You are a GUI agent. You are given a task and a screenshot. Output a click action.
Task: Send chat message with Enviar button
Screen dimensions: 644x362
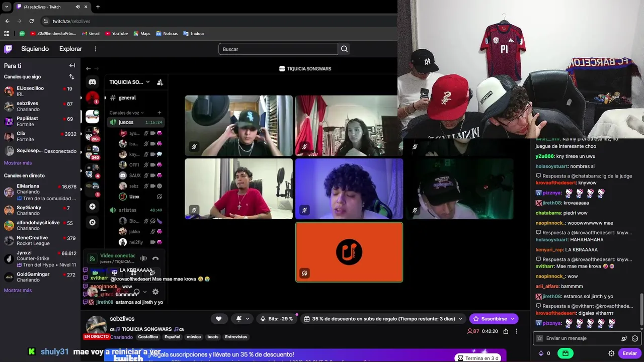pos(630,353)
